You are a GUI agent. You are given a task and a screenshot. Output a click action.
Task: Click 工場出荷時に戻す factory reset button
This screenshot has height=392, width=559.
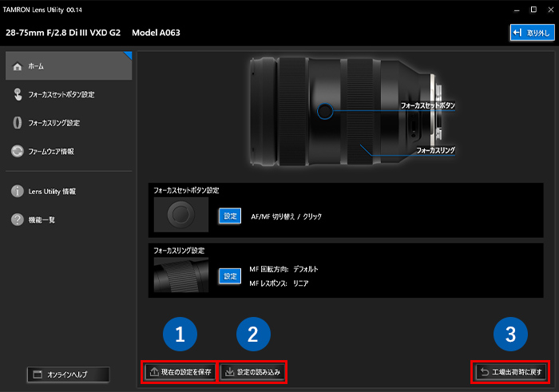click(511, 372)
